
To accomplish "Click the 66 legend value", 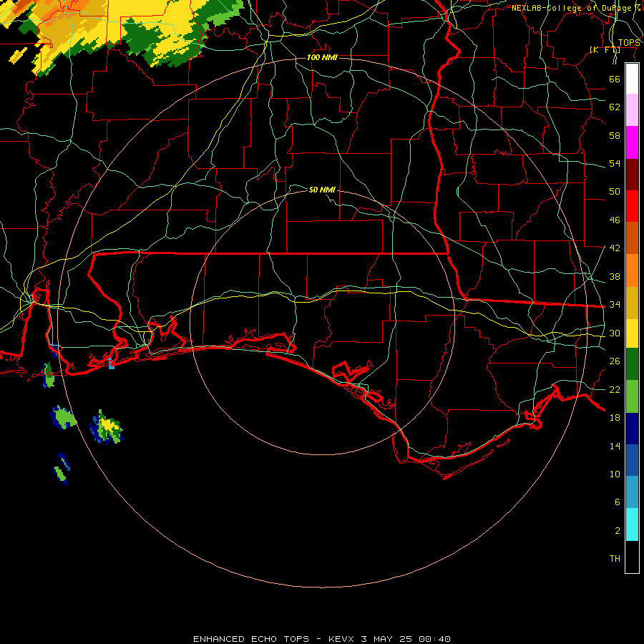I will click(x=615, y=79).
